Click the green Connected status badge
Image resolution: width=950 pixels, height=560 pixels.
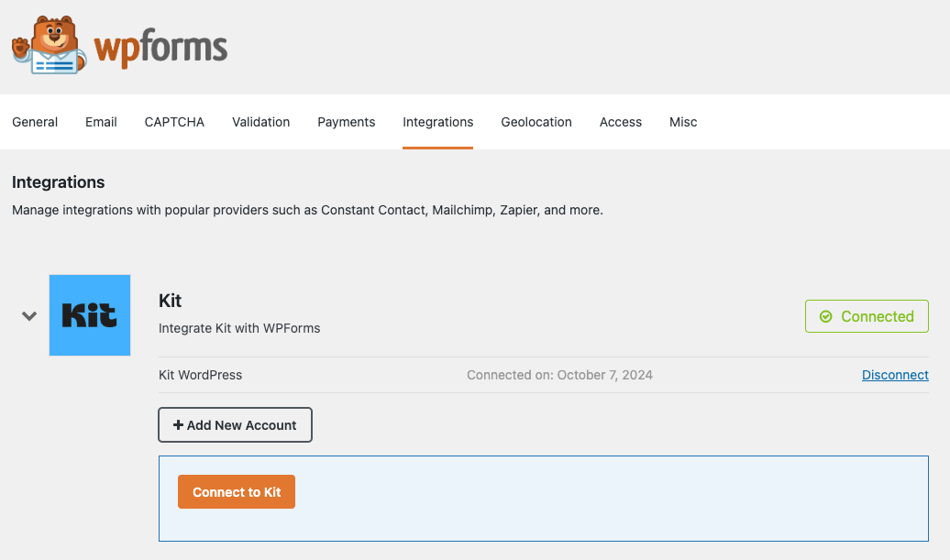pos(867,316)
